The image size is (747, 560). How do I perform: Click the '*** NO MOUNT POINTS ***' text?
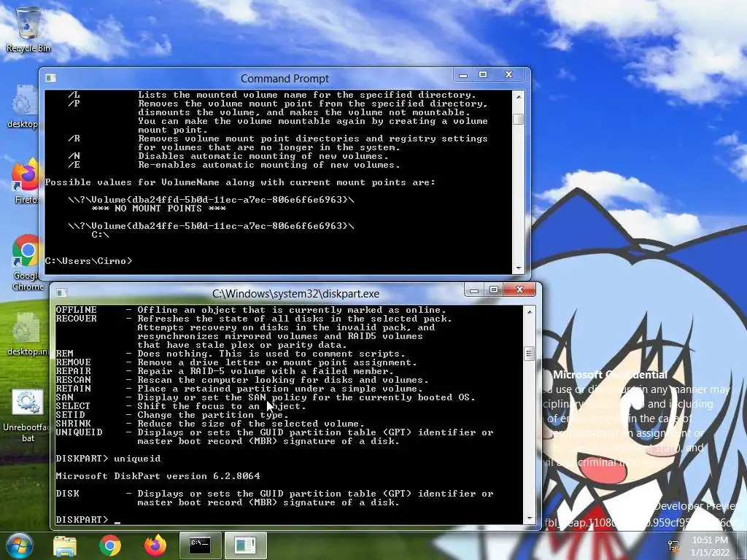[158, 209]
